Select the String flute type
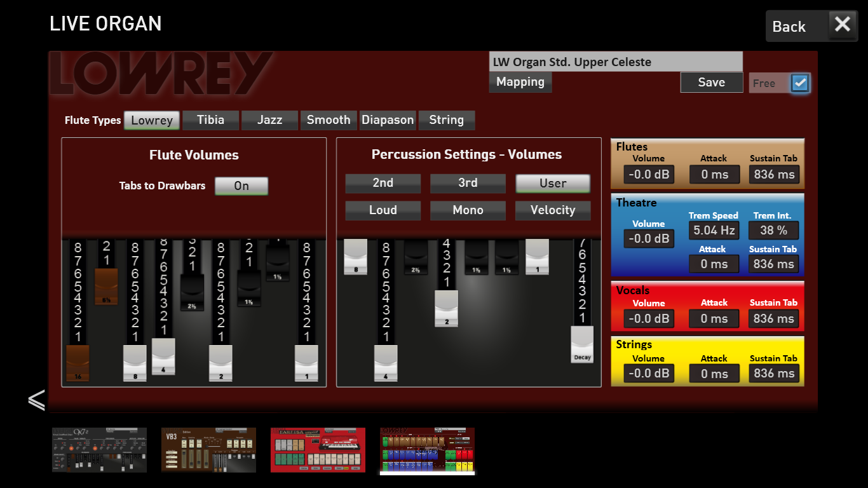Viewport: 868px width, 488px height. pos(447,120)
